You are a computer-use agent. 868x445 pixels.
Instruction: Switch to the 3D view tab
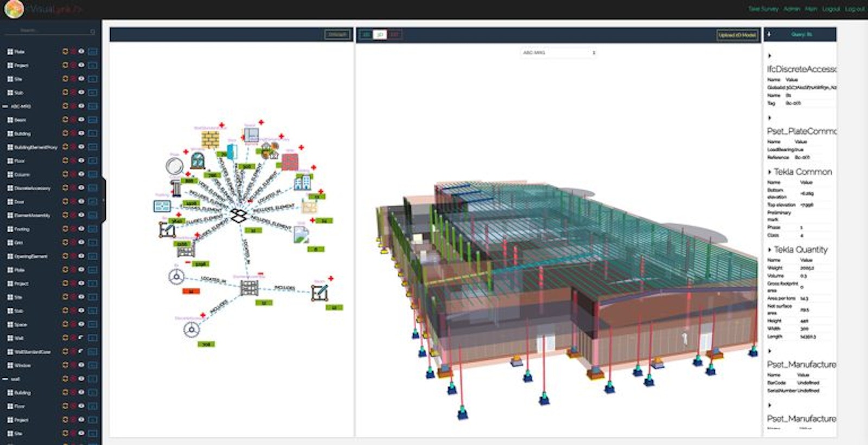tap(380, 35)
